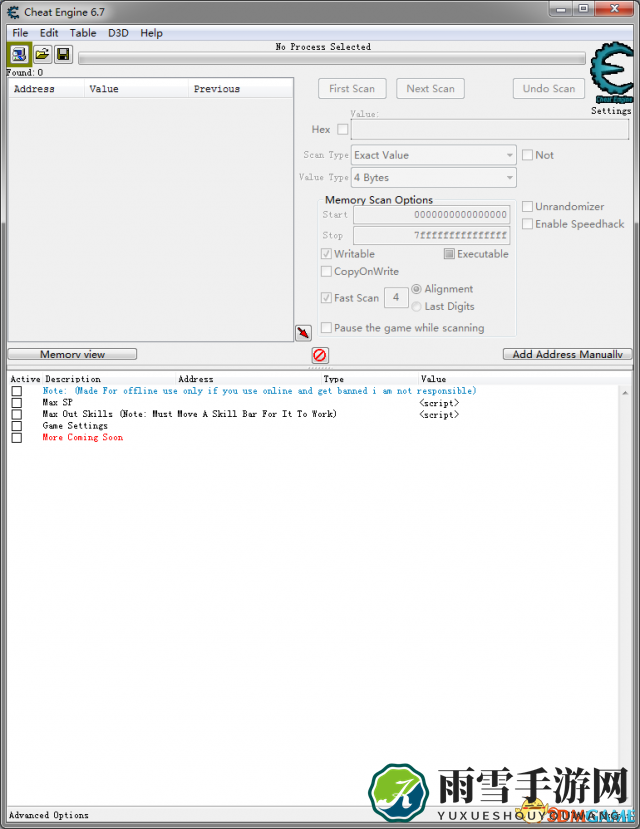Viewport: 640px width, 829px height.
Task: Open the process selector icon
Action: coord(20,54)
